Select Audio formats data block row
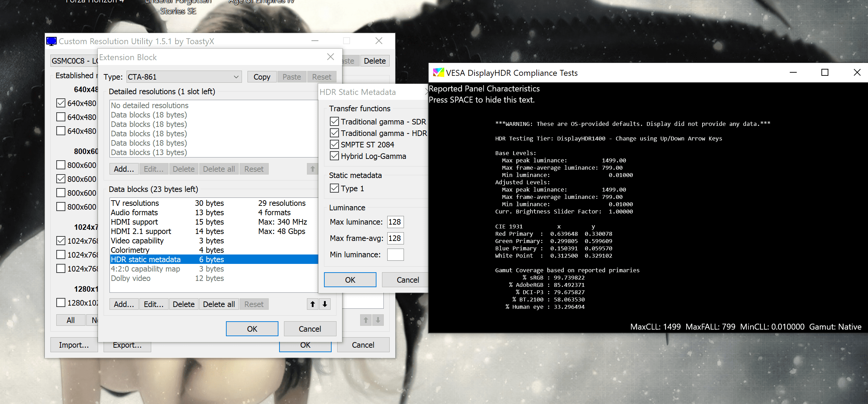The width and height of the screenshot is (868, 404). coord(214,212)
